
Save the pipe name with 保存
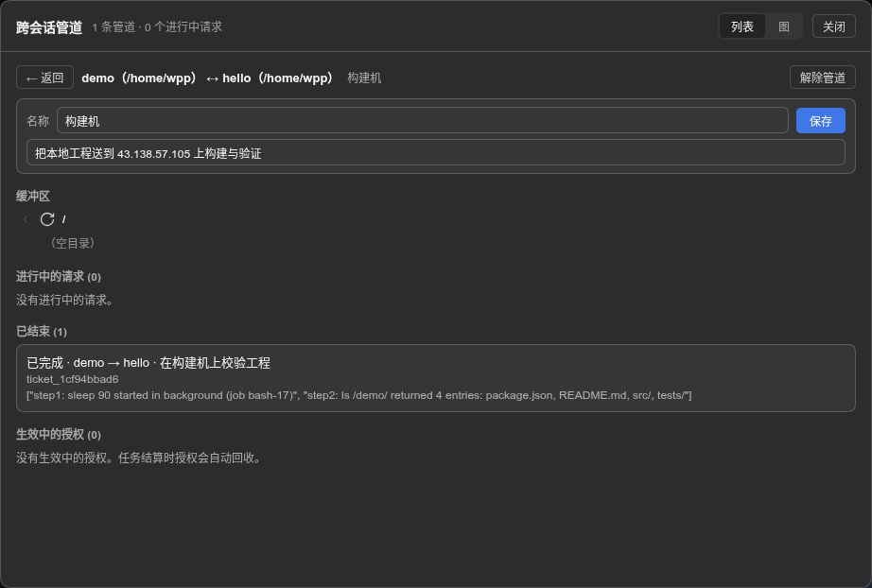[820, 121]
